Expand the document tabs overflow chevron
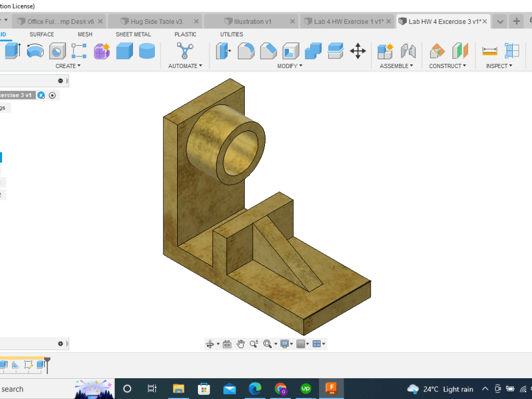The height and width of the screenshot is (399, 532). pos(500,22)
